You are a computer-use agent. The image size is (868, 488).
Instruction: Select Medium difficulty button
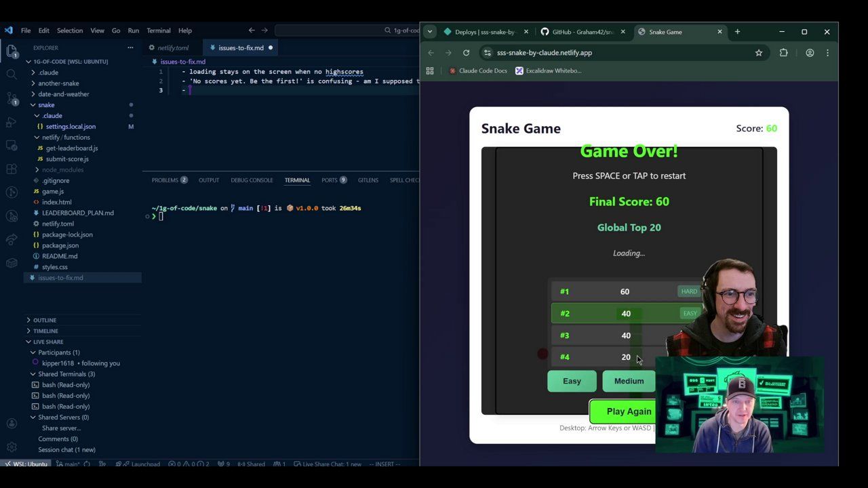[x=629, y=381]
